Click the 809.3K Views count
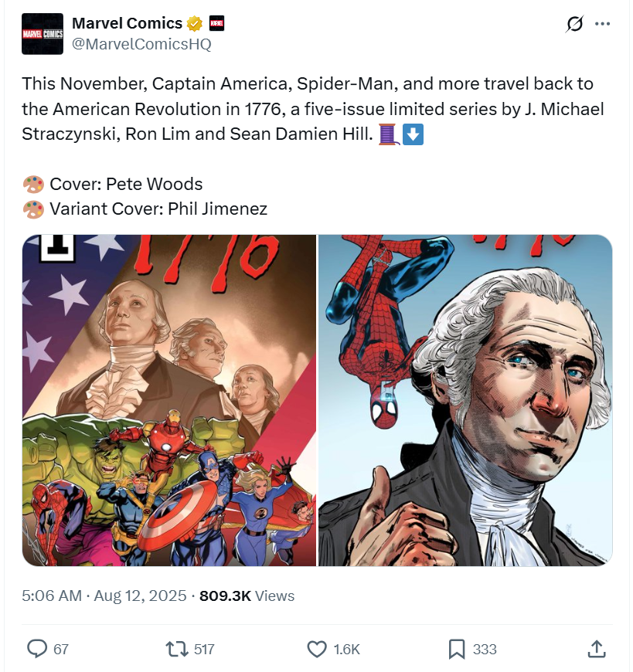The height and width of the screenshot is (672, 633). tap(247, 596)
